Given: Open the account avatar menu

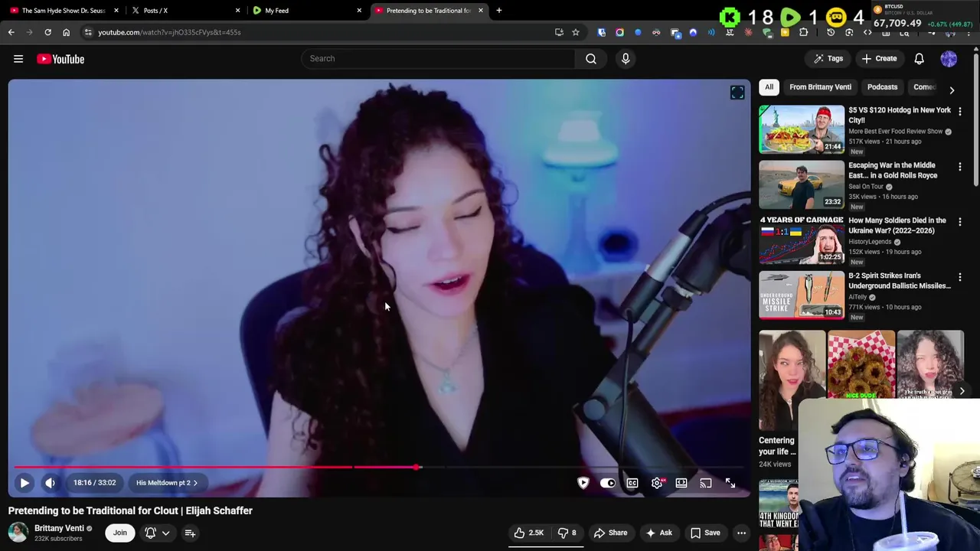Looking at the screenshot, I should (x=949, y=58).
